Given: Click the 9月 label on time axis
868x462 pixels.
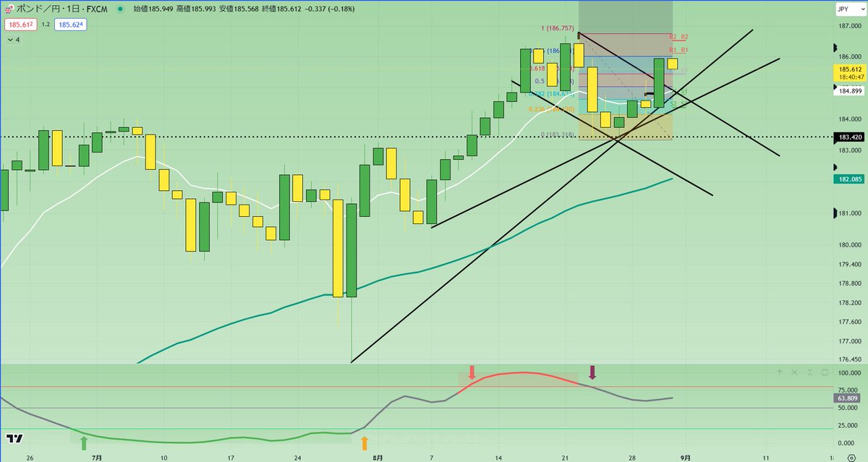Looking at the screenshot, I should pos(686,458).
